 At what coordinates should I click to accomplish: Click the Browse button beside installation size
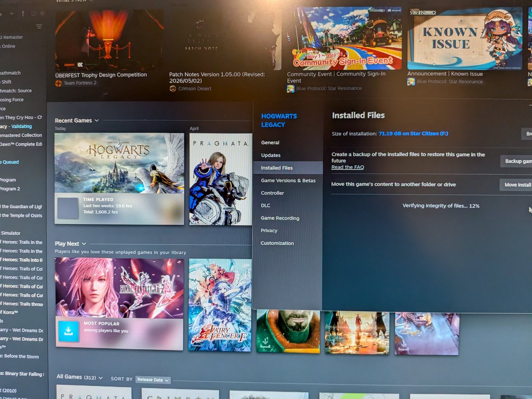pyautogui.click(x=526, y=134)
